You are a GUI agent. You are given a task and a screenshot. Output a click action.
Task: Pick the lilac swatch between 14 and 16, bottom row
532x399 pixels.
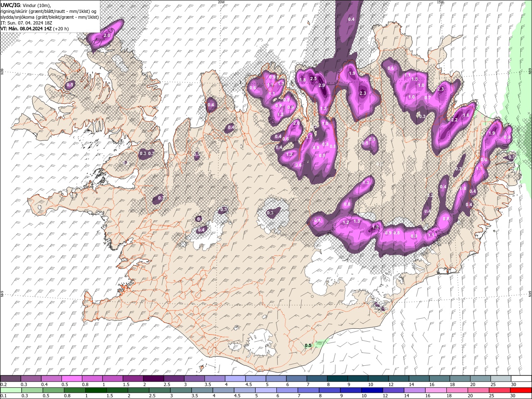tap(414, 390)
